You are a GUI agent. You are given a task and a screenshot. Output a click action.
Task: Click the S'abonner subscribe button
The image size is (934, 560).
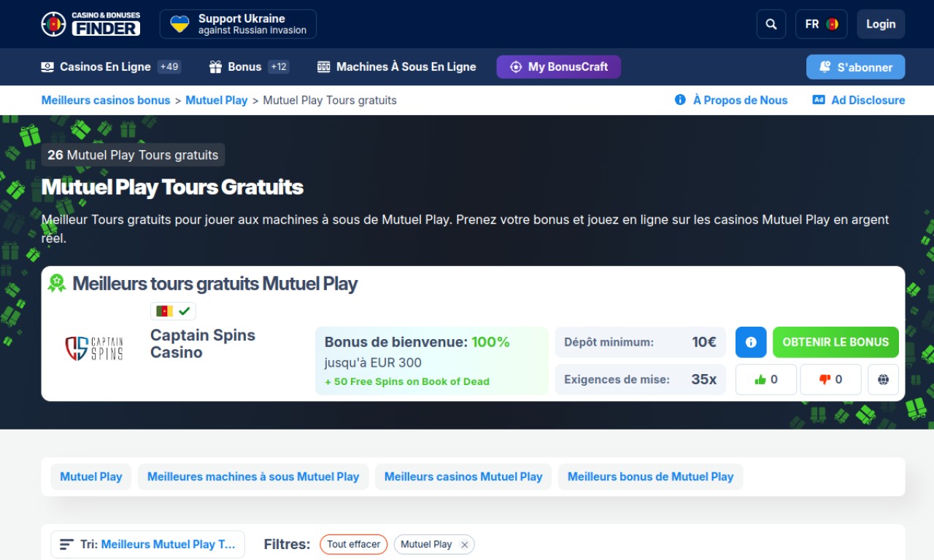855,67
